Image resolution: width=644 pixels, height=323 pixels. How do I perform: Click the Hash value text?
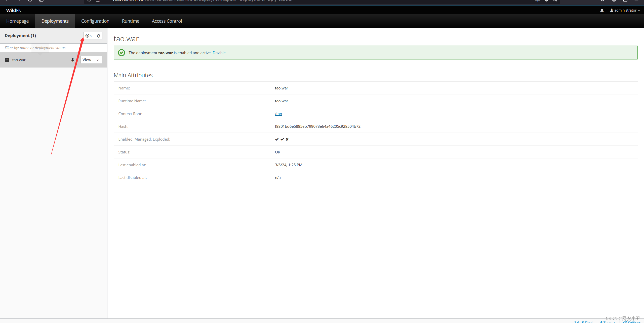(x=317, y=126)
